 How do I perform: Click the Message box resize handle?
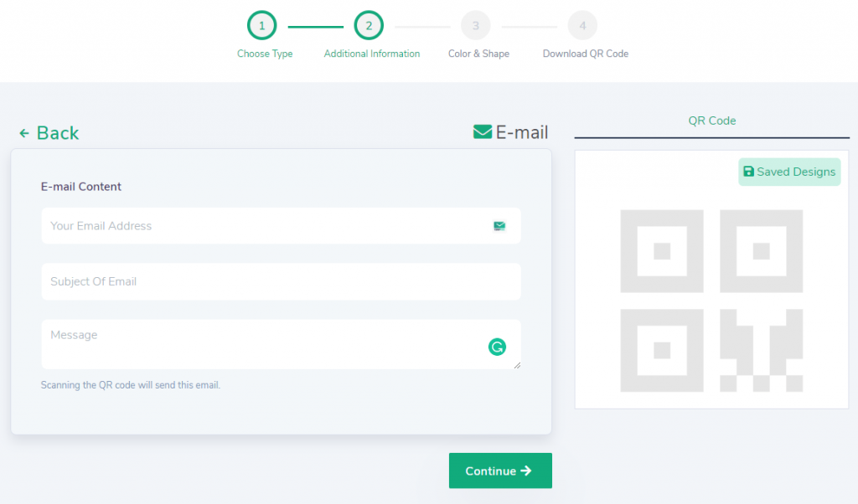pyautogui.click(x=517, y=365)
